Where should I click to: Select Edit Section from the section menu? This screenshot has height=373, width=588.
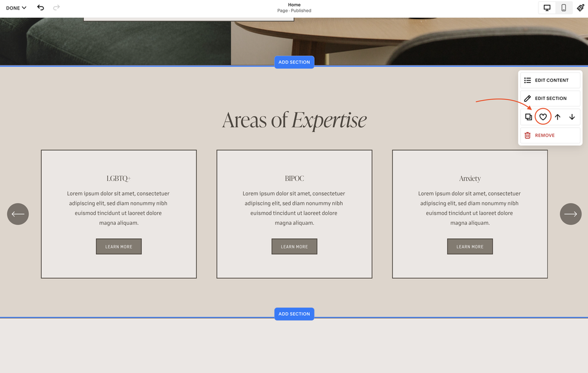pyautogui.click(x=550, y=98)
